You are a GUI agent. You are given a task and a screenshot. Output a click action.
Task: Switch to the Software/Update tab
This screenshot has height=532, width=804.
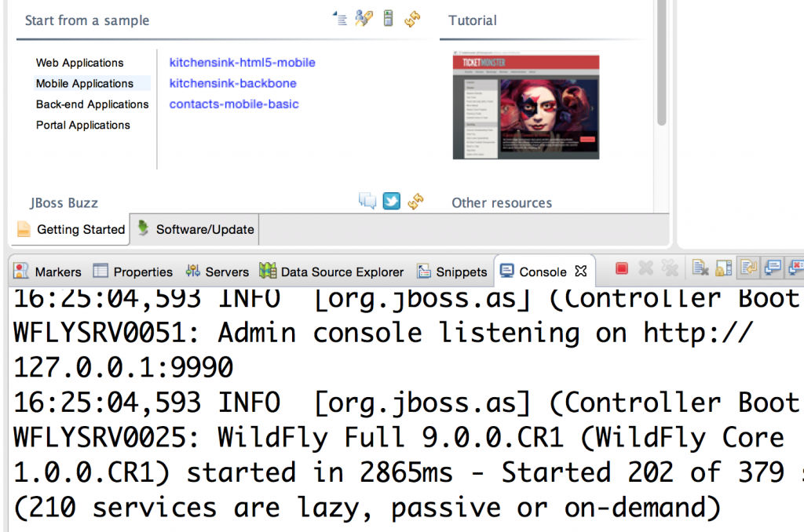tap(196, 229)
